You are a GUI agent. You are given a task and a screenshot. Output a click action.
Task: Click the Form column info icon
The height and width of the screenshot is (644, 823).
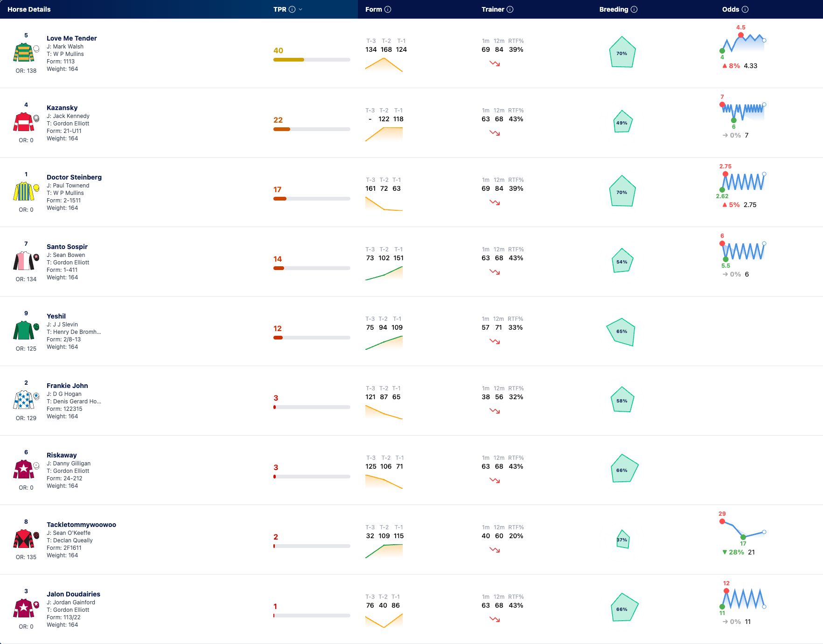pos(388,9)
